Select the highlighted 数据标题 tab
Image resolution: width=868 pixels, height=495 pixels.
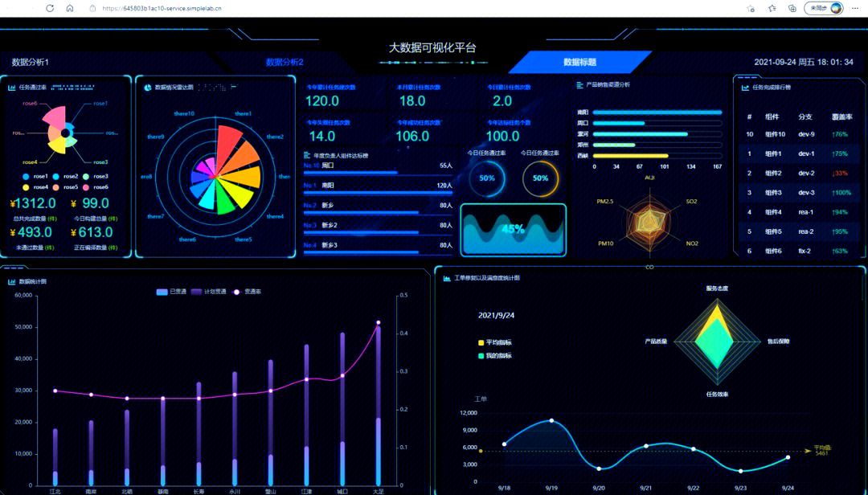(579, 62)
